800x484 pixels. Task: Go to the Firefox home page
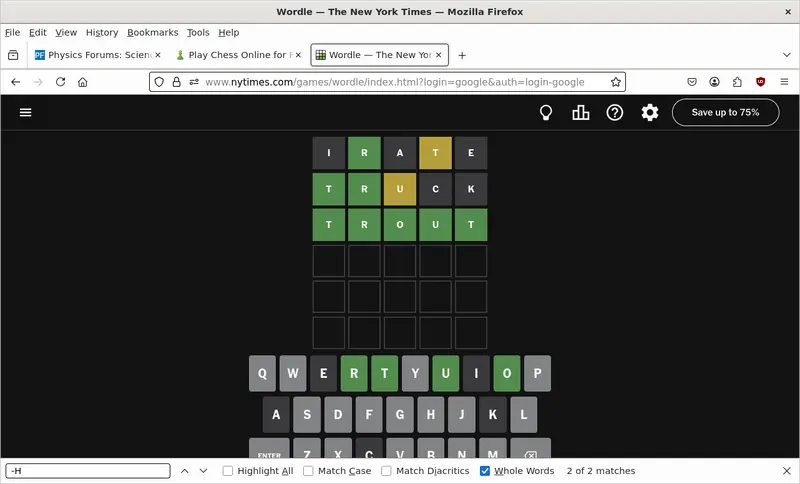(x=83, y=82)
